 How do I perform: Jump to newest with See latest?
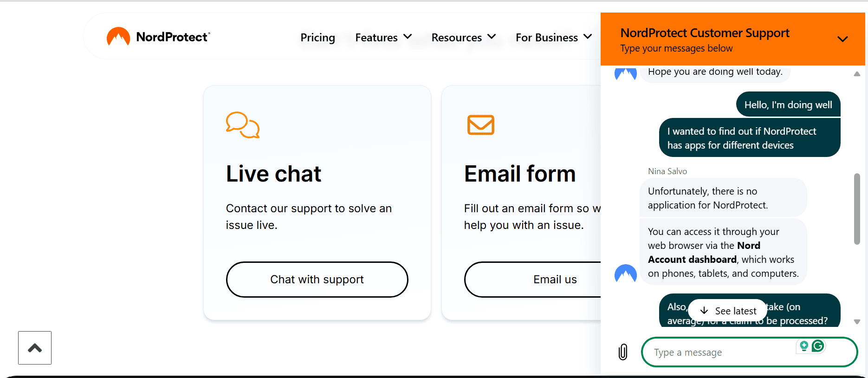(728, 311)
